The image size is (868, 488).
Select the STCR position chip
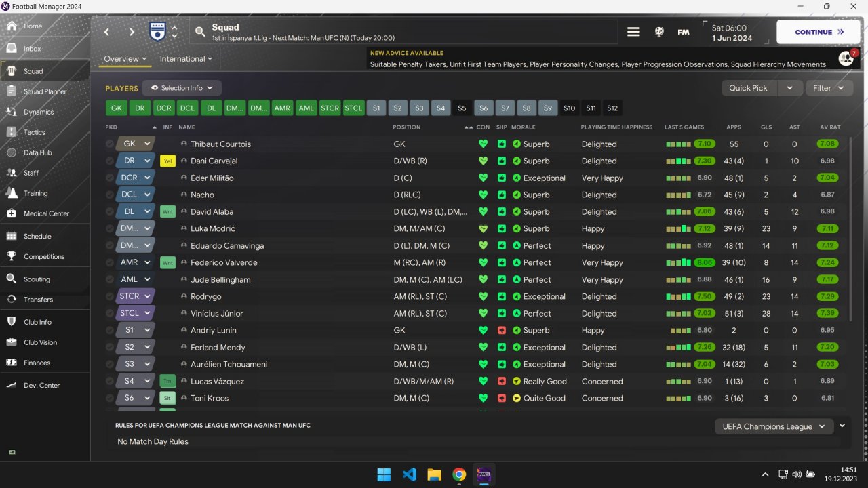pyautogui.click(x=330, y=108)
